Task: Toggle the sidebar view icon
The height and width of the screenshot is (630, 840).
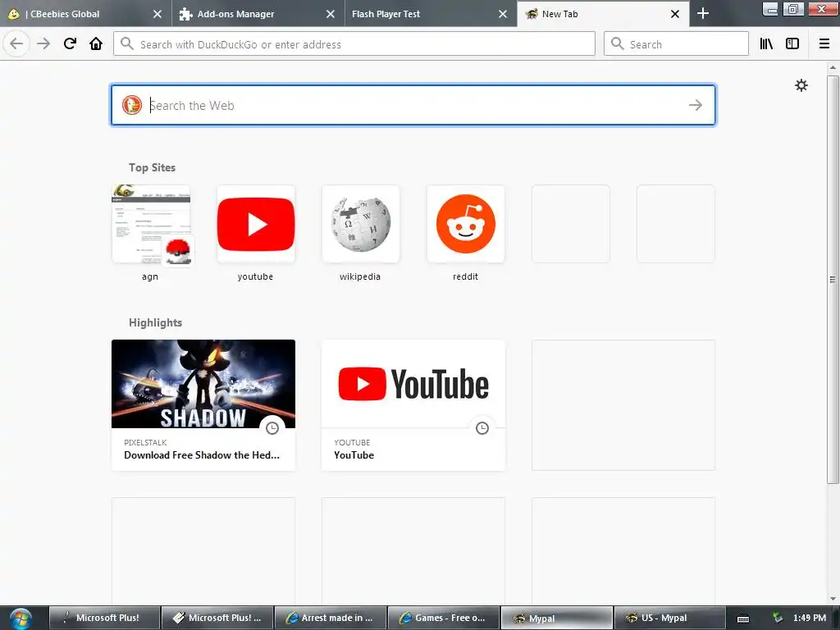Action: click(x=792, y=44)
